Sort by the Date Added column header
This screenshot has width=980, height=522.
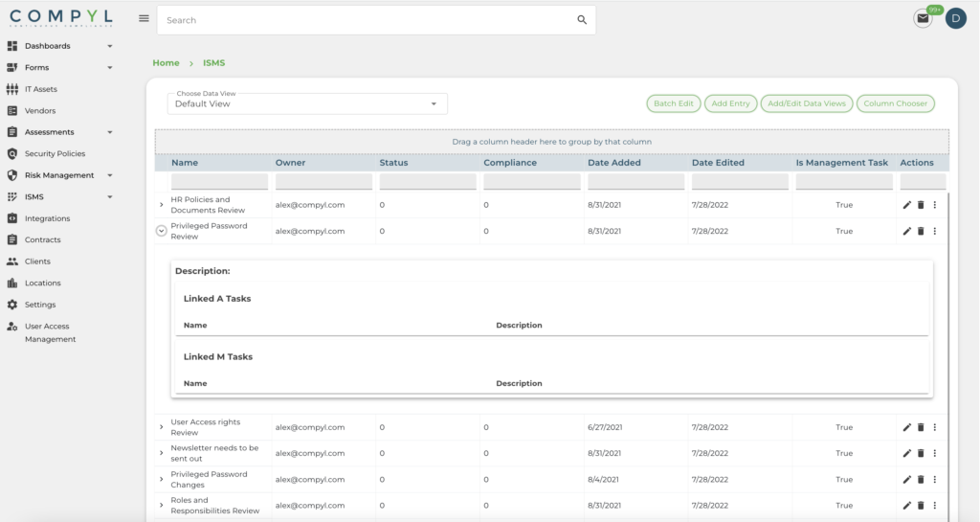(613, 163)
